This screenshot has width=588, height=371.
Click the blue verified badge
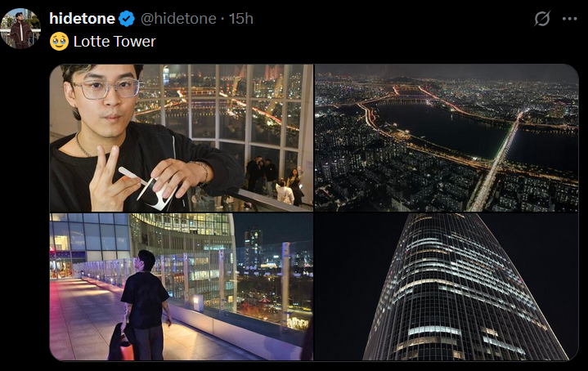click(x=127, y=19)
